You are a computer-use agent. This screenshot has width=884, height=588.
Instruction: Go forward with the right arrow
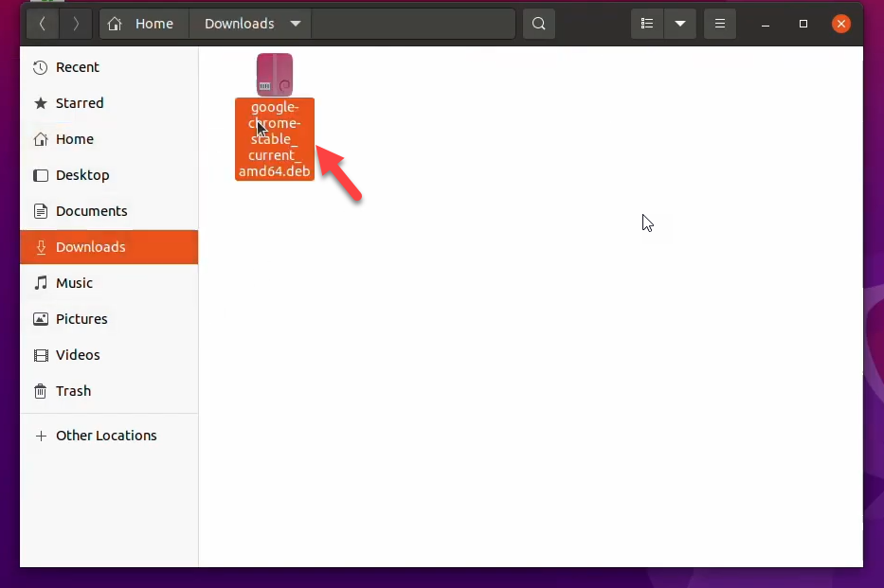76,24
